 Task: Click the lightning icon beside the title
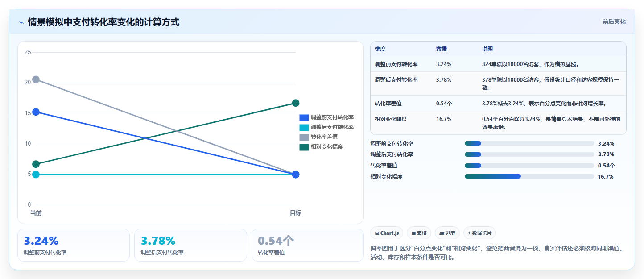(x=21, y=22)
